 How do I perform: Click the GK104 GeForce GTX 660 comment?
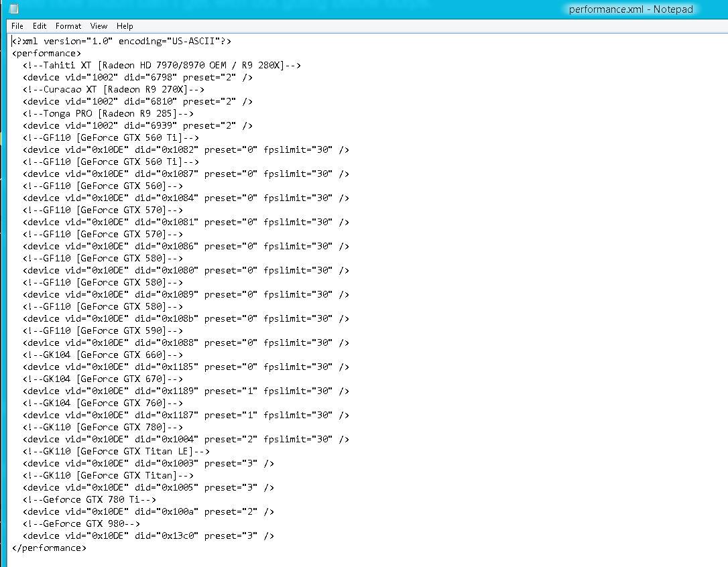tap(103, 355)
